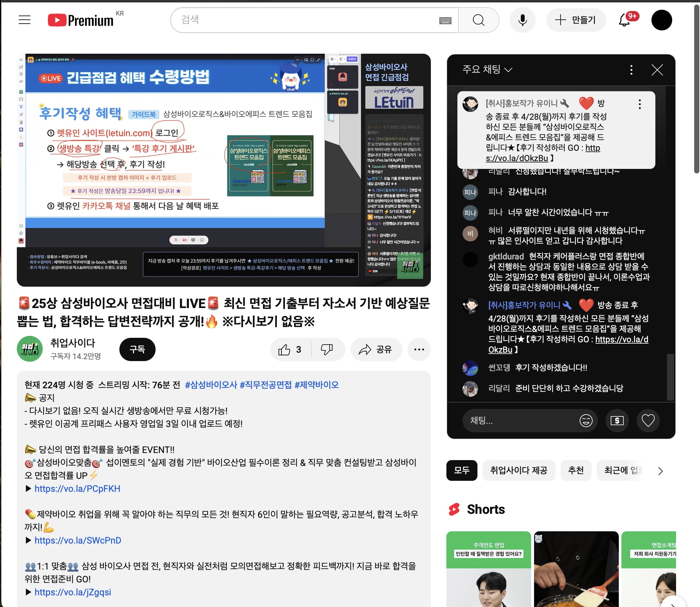
Task: Click the search magnifier button
Action: tap(478, 20)
